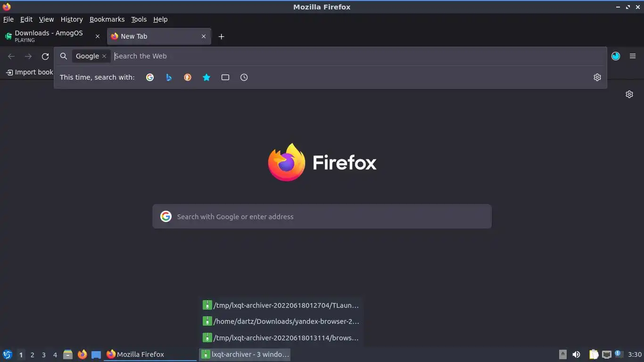Go back one page

pos(11,56)
